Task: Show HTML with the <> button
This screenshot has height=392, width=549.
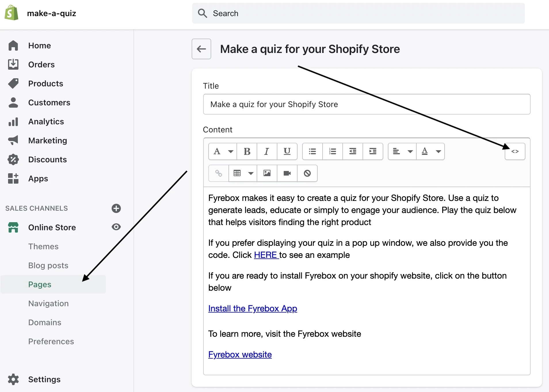Action: click(515, 151)
